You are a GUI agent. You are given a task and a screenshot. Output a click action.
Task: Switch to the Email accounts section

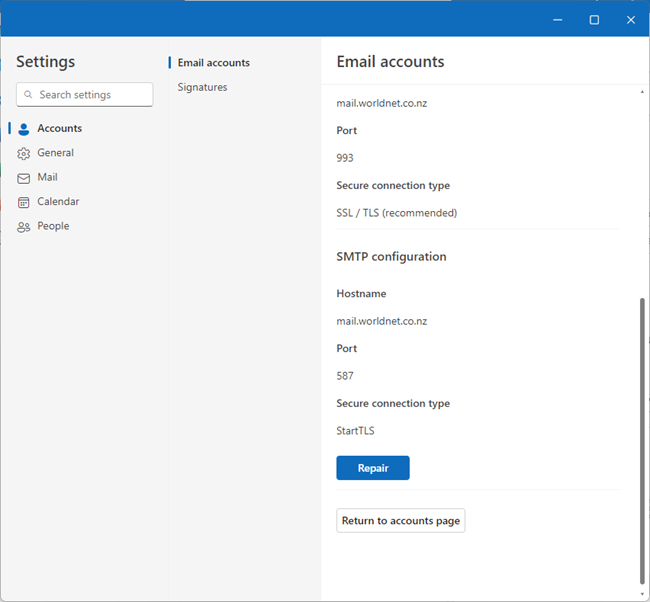(x=213, y=63)
